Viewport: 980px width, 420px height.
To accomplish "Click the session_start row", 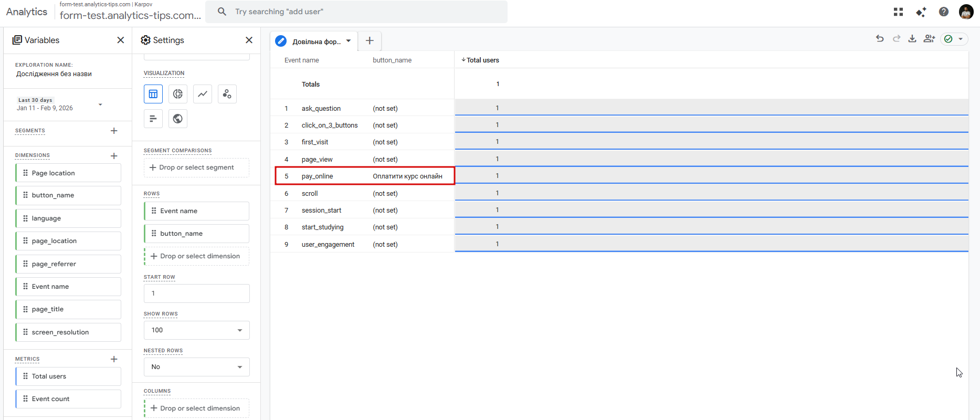I will tap(619, 210).
